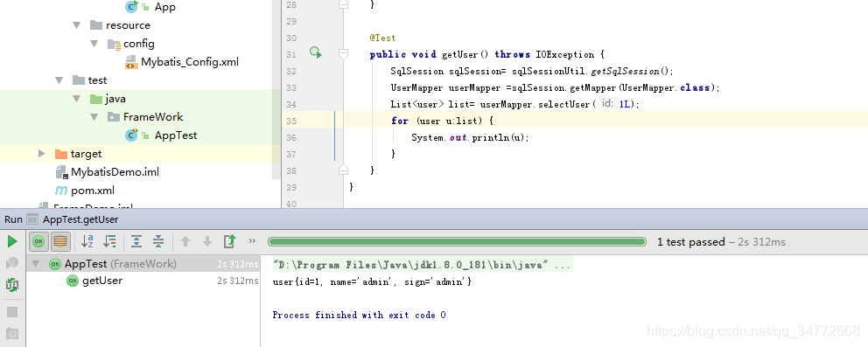Click the next failed test down arrow

pos(207,241)
